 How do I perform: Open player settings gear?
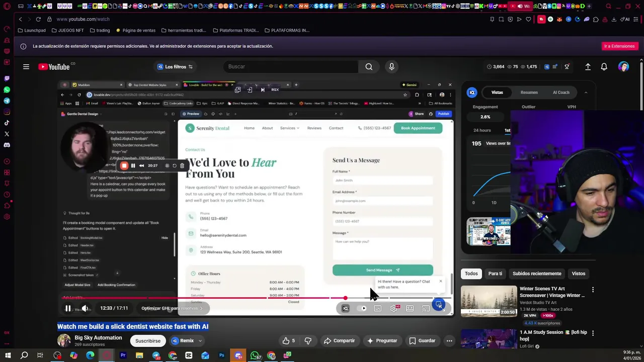pyautogui.click(x=394, y=308)
